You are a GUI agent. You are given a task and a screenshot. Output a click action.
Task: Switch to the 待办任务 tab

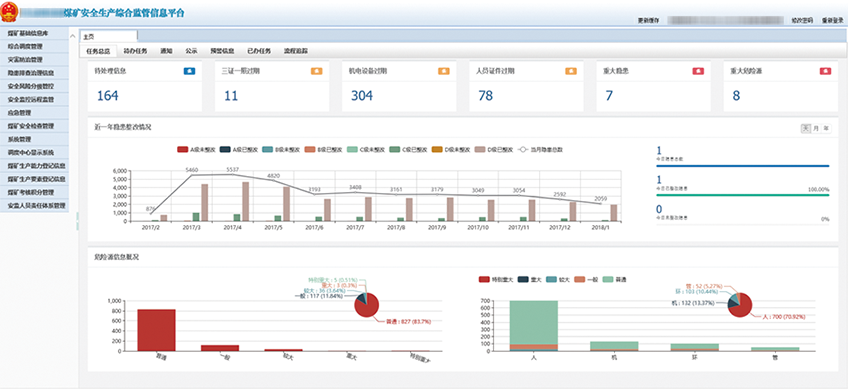(x=135, y=51)
